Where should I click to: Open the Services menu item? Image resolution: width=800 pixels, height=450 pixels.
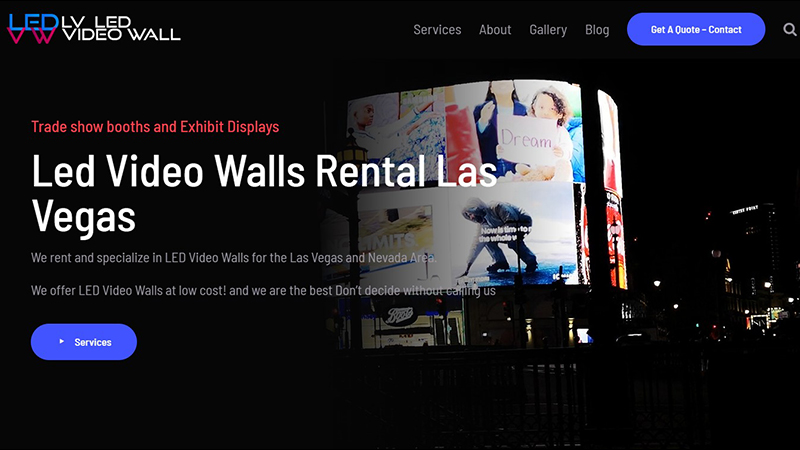pos(437,30)
